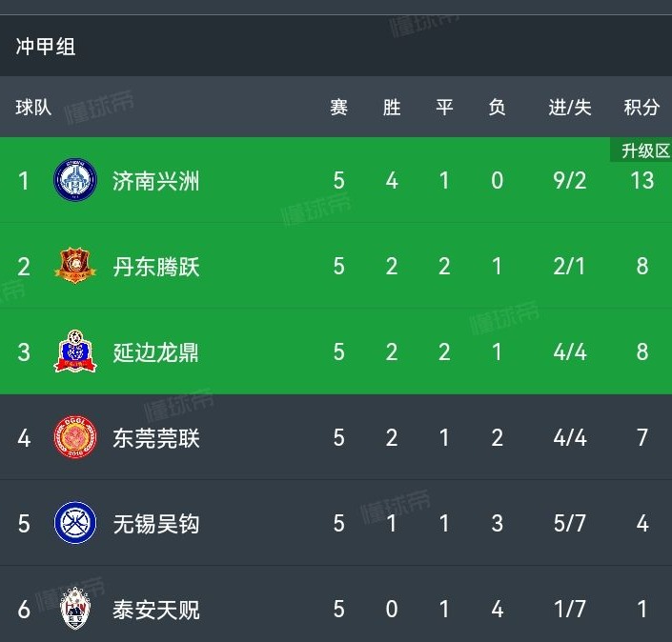Select 济南兴洲's 13 points value

[642, 180]
